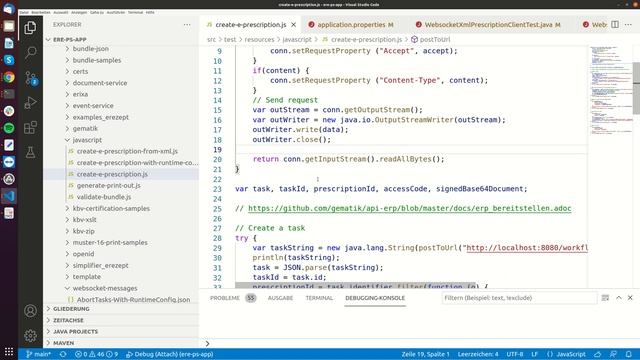Open the Datei menu

coord(24,12)
